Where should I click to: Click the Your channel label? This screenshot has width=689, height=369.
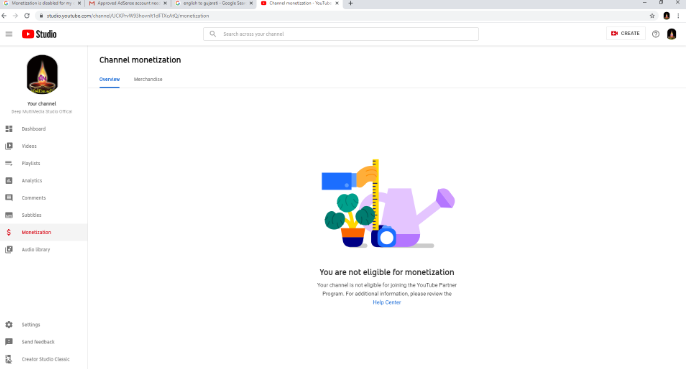pyautogui.click(x=42, y=104)
